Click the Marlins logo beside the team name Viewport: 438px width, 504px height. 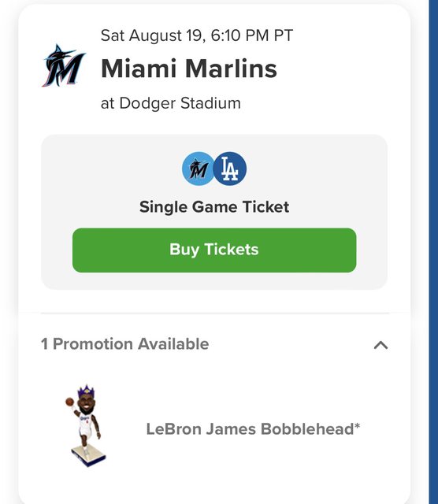[64, 66]
